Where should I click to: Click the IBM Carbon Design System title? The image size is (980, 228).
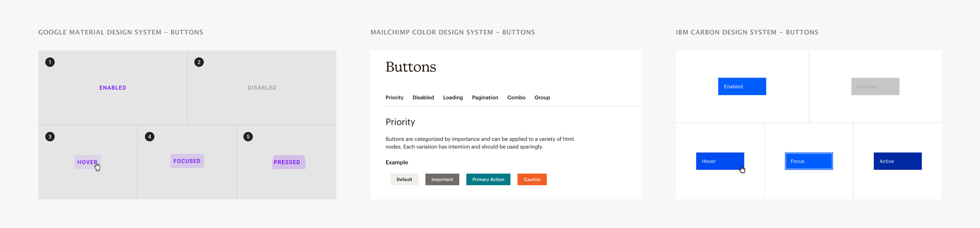[x=747, y=32]
